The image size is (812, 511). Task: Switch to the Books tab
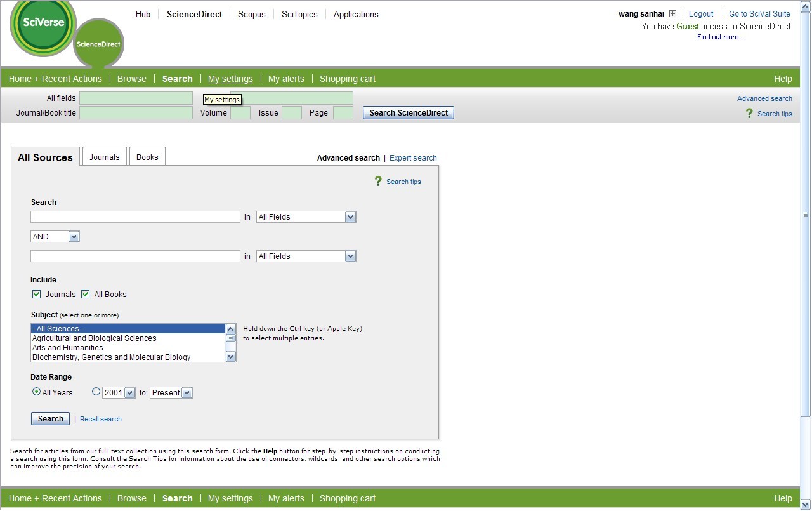pyautogui.click(x=147, y=157)
